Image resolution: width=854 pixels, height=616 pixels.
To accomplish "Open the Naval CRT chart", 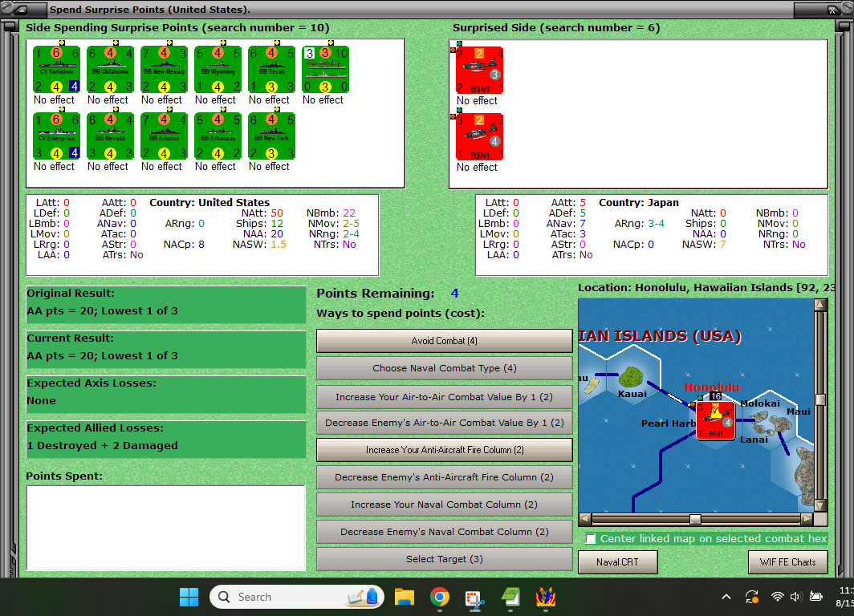I will [618, 562].
